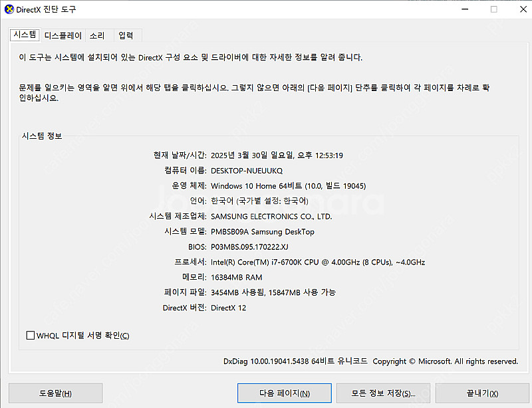Click the 프로세서 label
This screenshot has width=532, height=408.
coord(190,262)
